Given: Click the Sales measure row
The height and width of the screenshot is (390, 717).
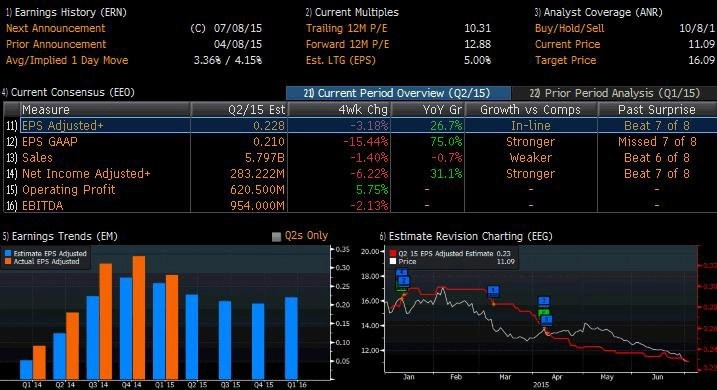Looking at the screenshot, I should point(361,158).
